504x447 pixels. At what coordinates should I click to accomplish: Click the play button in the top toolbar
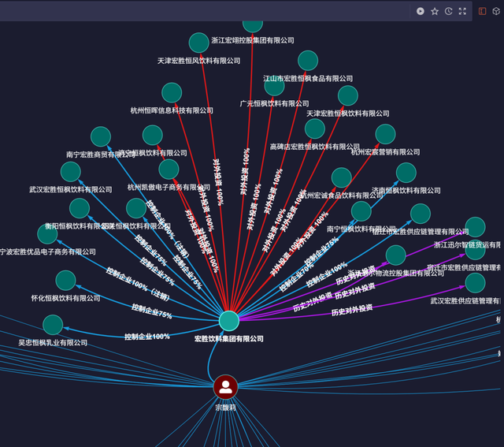point(420,11)
